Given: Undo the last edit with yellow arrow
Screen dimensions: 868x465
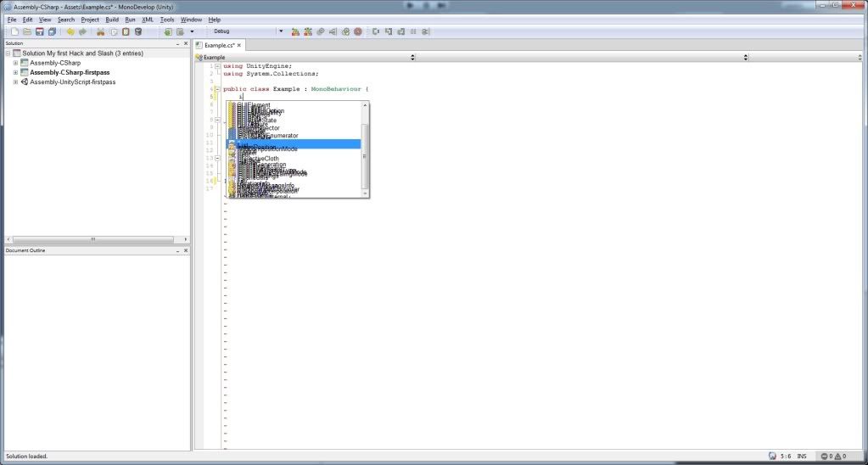Looking at the screenshot, I should 70,31.
